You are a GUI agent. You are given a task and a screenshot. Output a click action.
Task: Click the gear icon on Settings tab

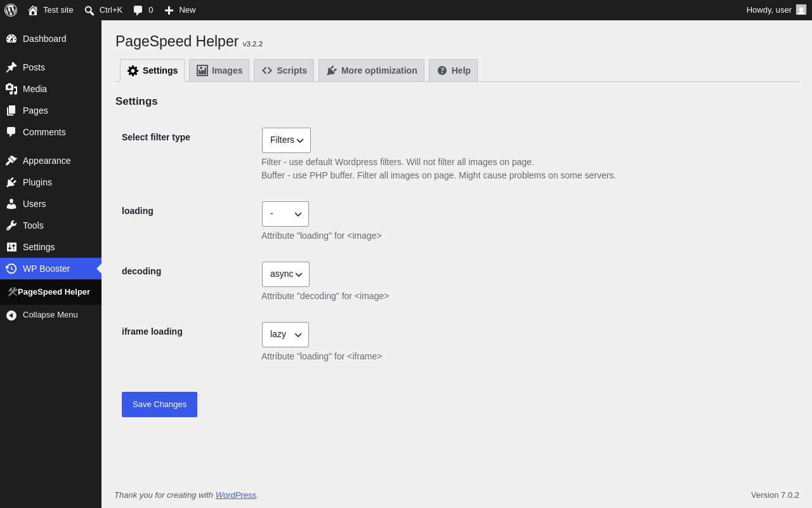tap(133, 70)
